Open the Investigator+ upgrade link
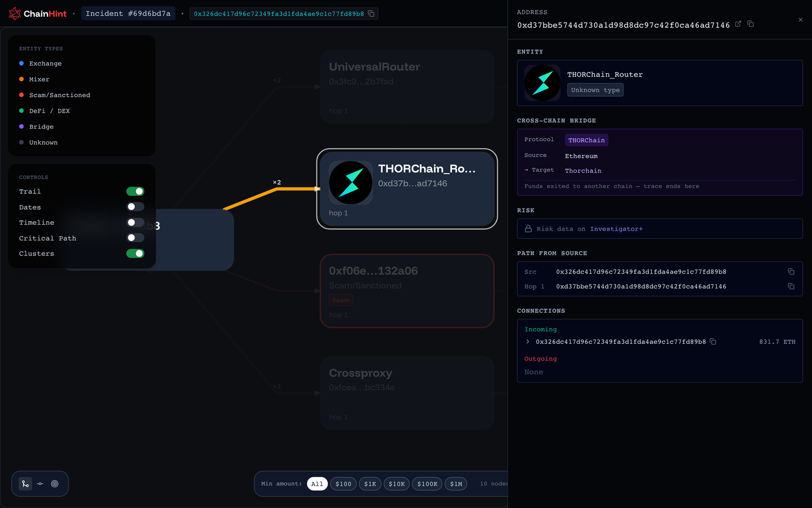The height and width of the screenshot is (508, 812). coord(616,229)
